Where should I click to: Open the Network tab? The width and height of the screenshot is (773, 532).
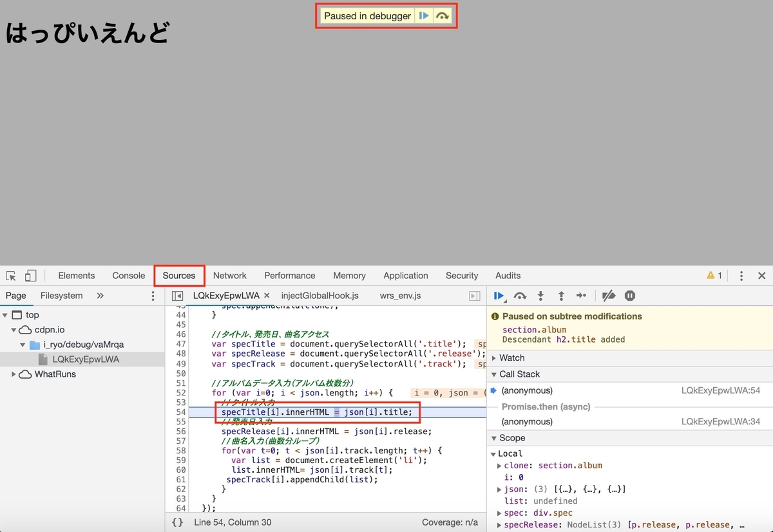(x=230, y=276)
